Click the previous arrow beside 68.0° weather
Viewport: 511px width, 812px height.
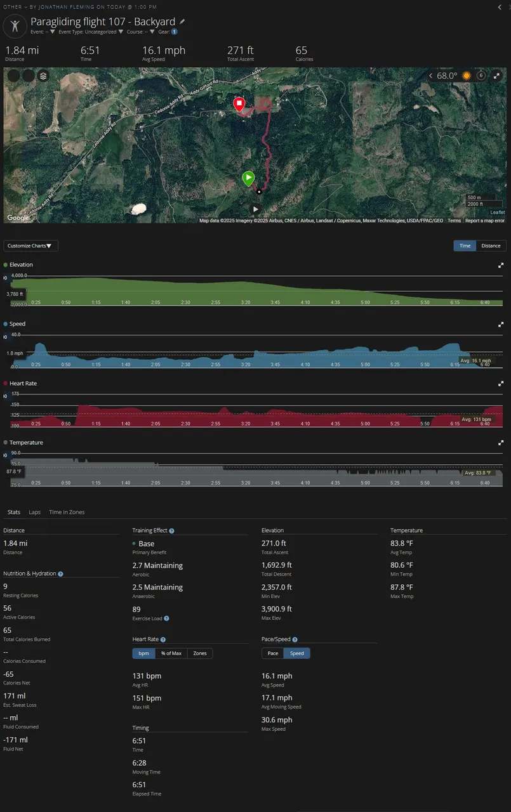(x=431, y=75)
